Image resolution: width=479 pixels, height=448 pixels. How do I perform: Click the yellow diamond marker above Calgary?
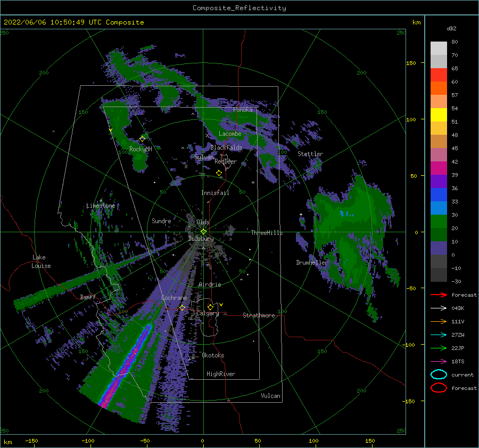pyautogui.click(x=210, y=307)
